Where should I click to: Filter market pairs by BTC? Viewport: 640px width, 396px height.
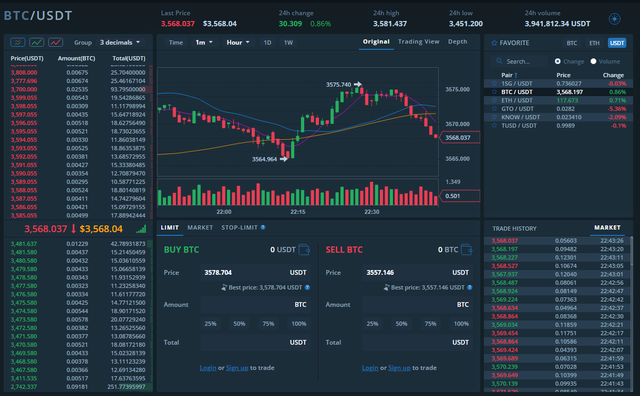click(571, 43)
